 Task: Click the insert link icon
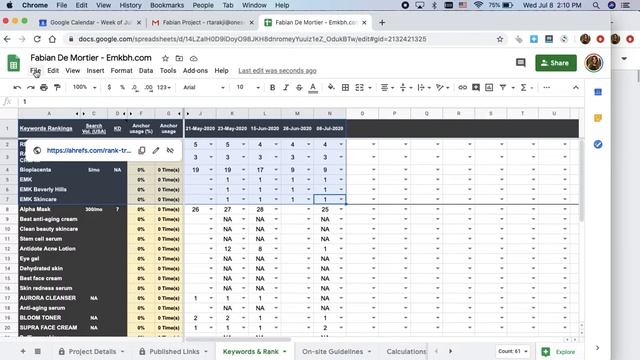[462, 87]
